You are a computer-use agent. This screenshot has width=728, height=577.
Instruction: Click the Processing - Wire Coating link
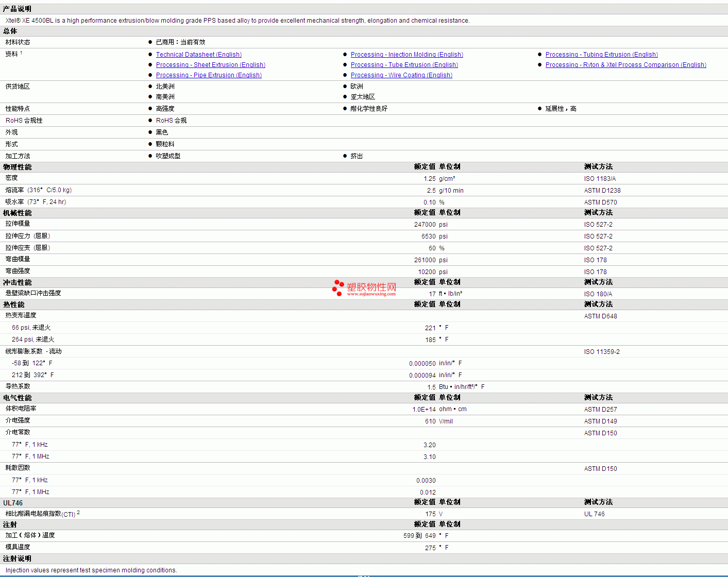point(401,75)
